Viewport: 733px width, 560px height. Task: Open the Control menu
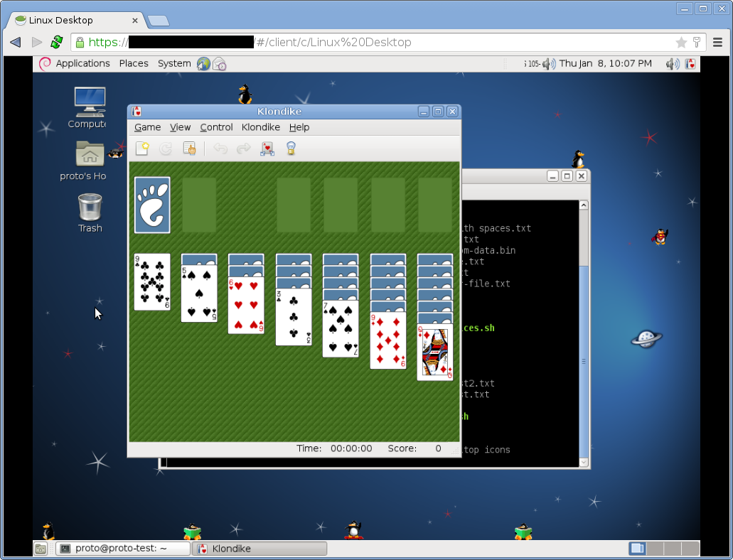[216, 127]
